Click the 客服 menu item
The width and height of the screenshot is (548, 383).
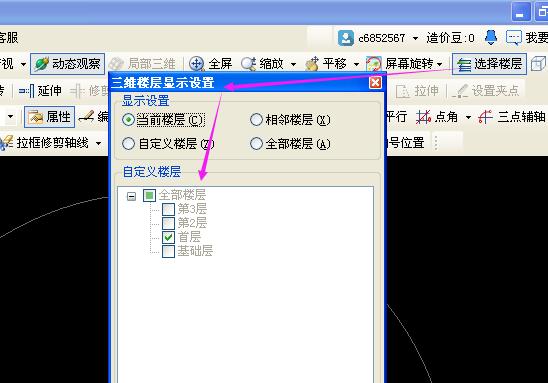pyautogui.click(x=9, y=37)
